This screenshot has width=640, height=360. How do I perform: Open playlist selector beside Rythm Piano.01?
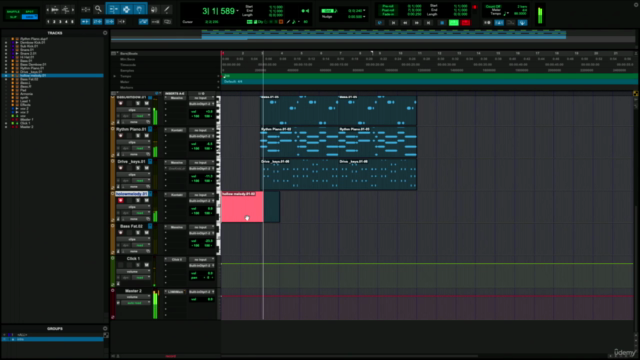[150, 129]
